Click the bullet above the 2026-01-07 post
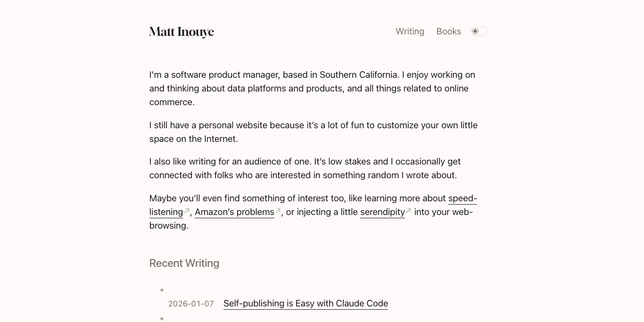This screenshot has height=322, width=644. (x=162, y=290)
